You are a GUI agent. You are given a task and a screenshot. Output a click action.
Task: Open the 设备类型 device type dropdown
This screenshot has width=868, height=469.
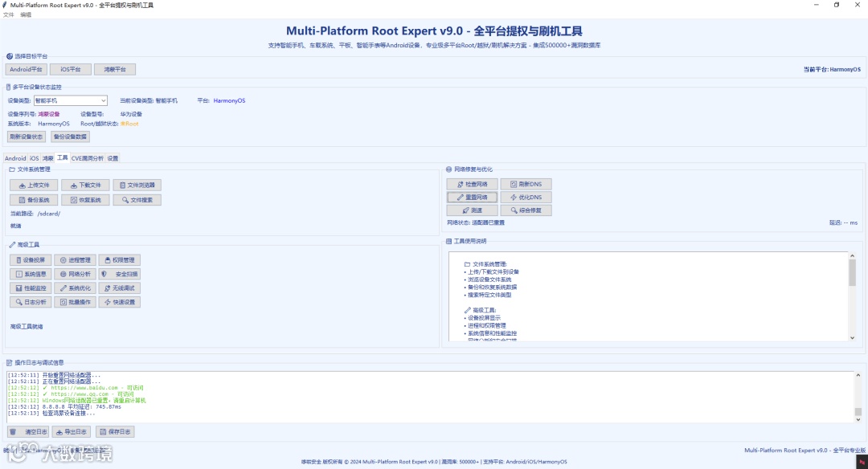pos(70,100)
